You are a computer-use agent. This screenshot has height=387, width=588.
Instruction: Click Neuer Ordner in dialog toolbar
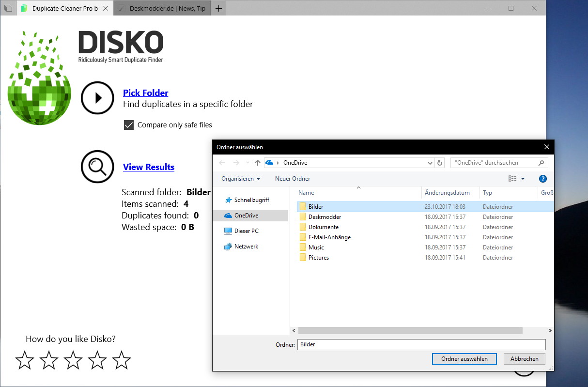[x=293, y=179]
